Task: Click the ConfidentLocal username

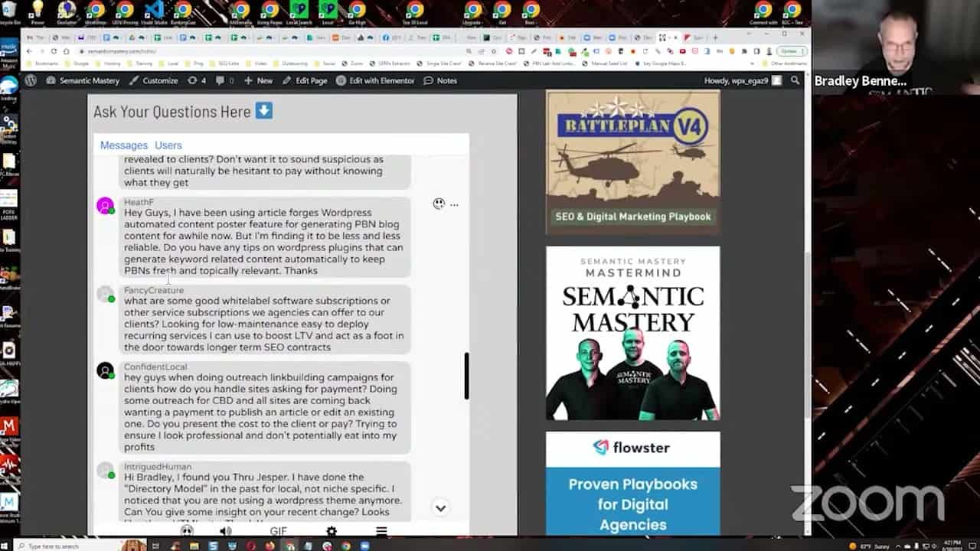Action: pos(155,367)
